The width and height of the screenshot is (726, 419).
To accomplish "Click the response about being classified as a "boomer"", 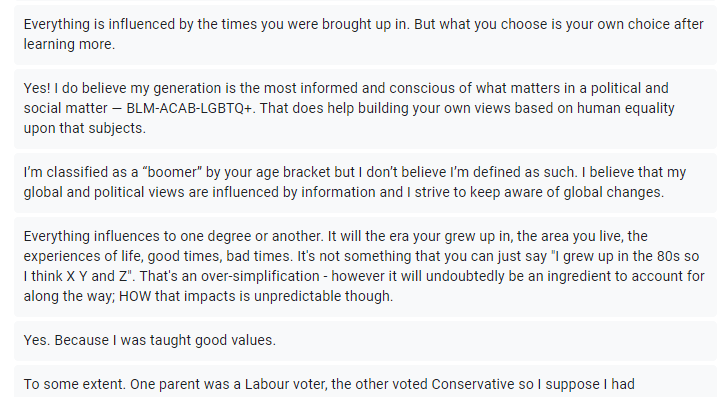I will pyautogui.click(x=360, y=184).
